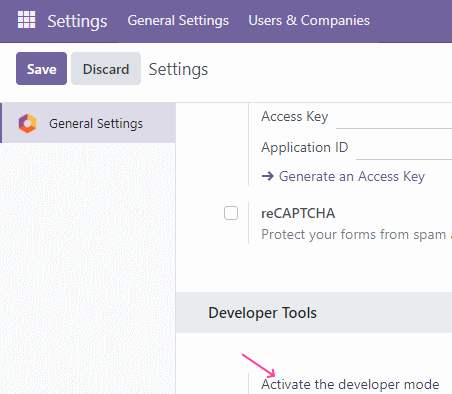This screenshot has height=394, width=452.
Task: Click the Application ID field label
Action: click(305, 148)
